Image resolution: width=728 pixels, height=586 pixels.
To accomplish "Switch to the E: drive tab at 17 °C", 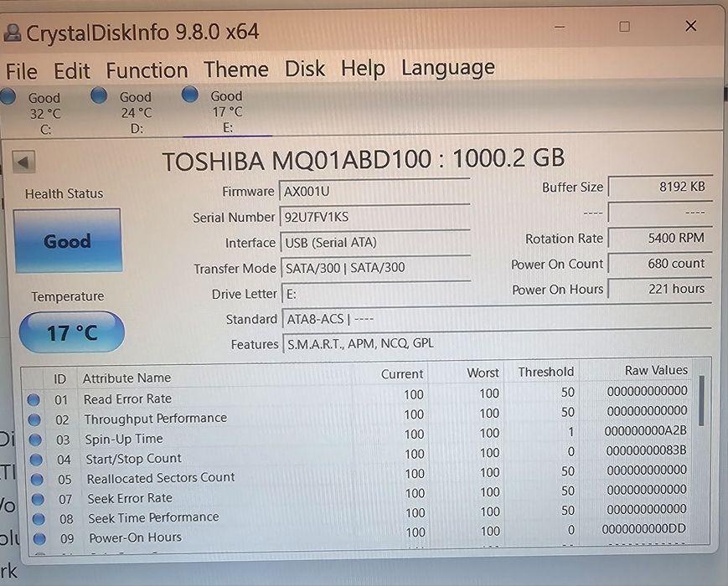I will click(x=228, y=111).
